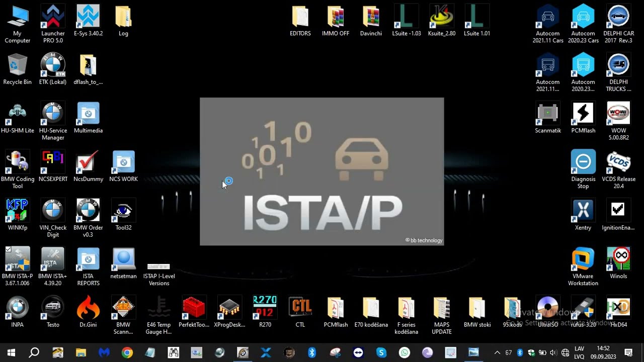The width and height of the screenshot is (644, 362).
Task: Open BMW ISTA-P 3.67.1.006 desktop shortcut
Action: click(18, 266)
